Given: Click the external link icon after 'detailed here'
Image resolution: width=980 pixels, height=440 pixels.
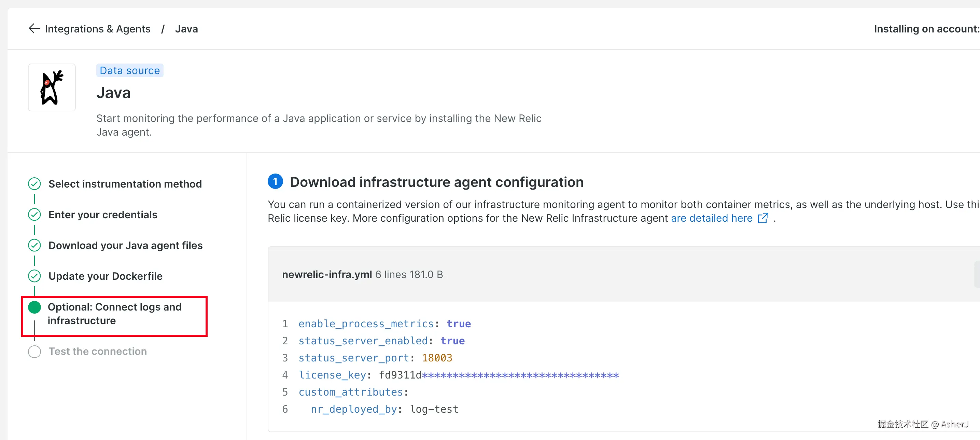Looking at the screenshot, I should (x=763, y=218).
